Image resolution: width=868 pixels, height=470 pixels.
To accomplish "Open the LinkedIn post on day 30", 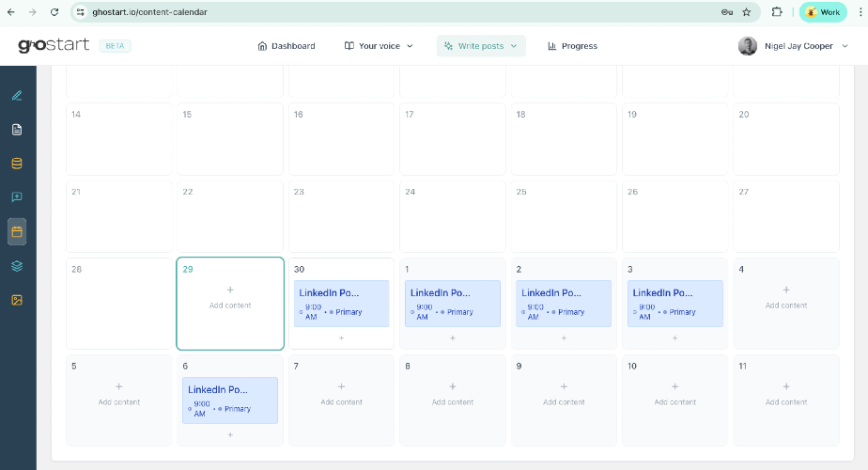I will pyautogui.click(x=342, y=304).
